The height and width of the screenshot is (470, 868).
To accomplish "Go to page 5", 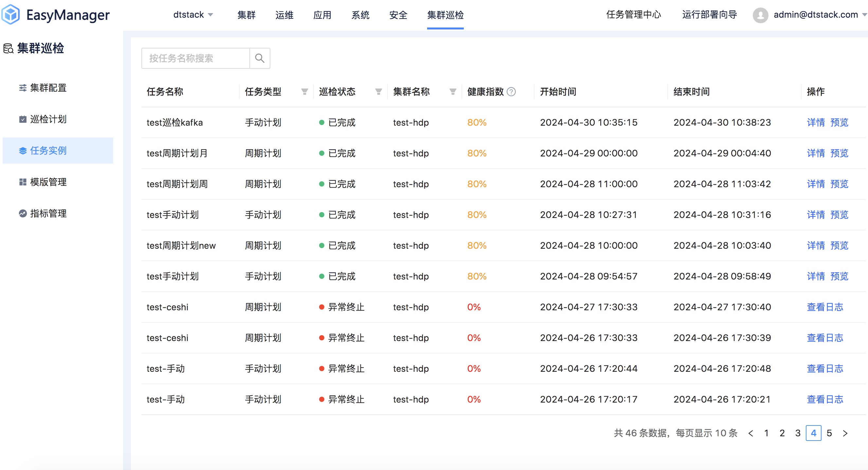I will [829, 433].
